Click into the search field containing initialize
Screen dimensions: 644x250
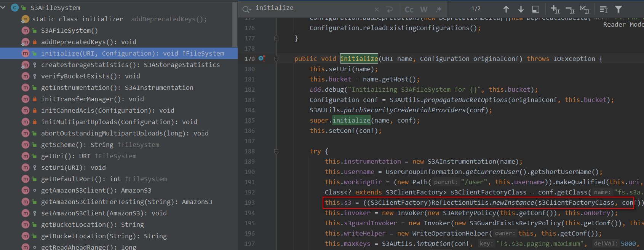tap(312, 8)
